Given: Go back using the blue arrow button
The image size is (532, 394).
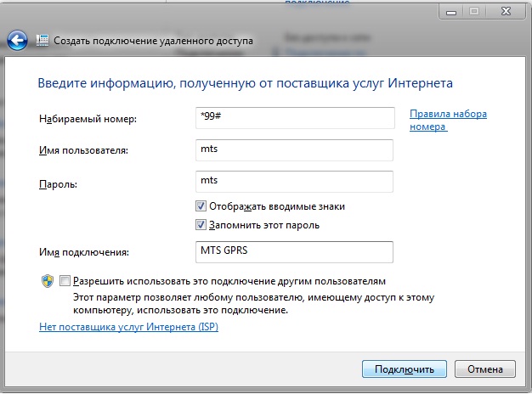Looking at the screenshot, I should click(17, 41).
